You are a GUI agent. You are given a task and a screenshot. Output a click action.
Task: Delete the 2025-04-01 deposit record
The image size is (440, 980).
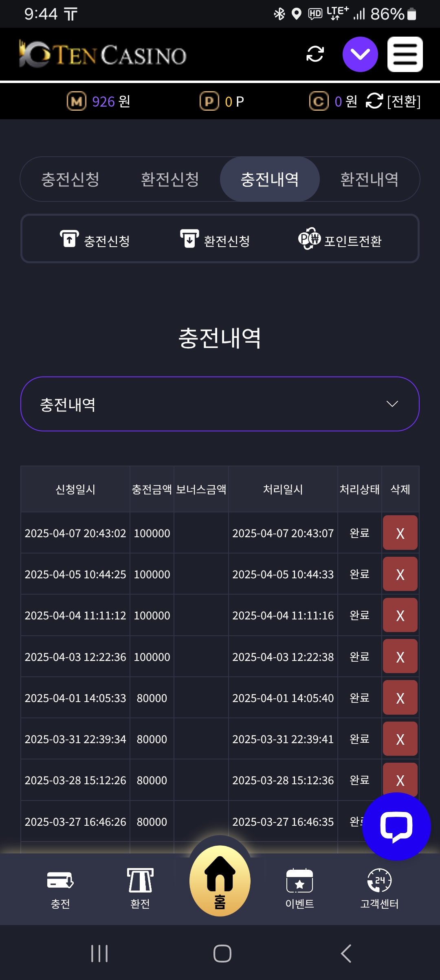400,698
